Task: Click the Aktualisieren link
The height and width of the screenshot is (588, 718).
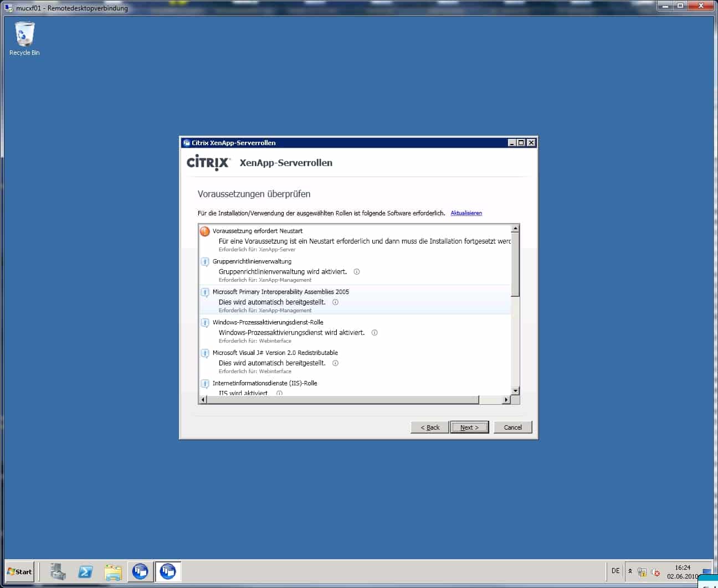Action: pos(466,213)
